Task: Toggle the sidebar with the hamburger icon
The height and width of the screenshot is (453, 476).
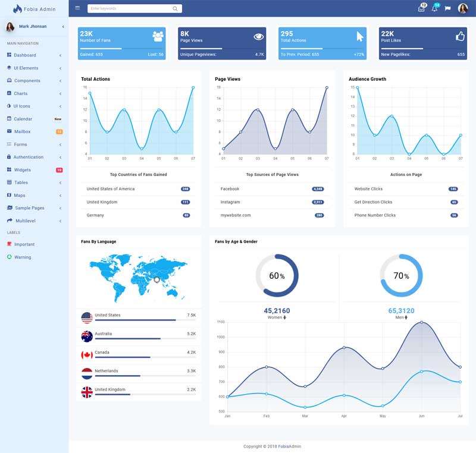Action: (77, 8)
